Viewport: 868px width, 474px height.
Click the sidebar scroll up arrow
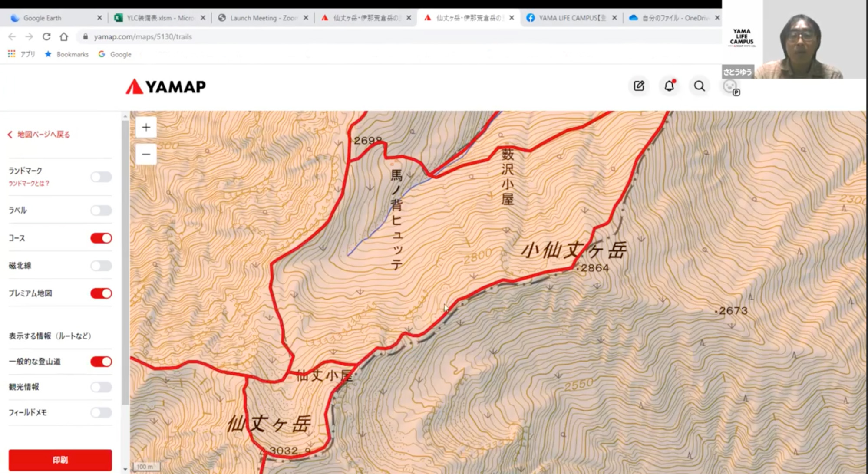[125, 116]
